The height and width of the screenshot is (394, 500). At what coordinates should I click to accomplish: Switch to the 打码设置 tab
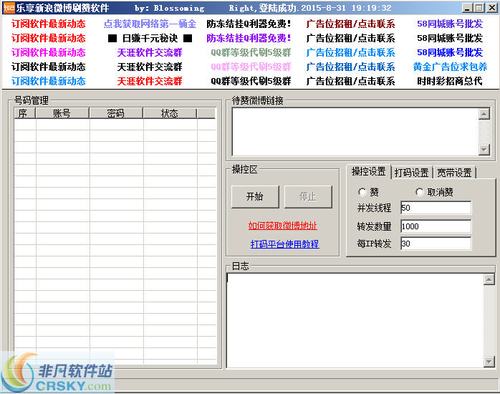(411, 173)
